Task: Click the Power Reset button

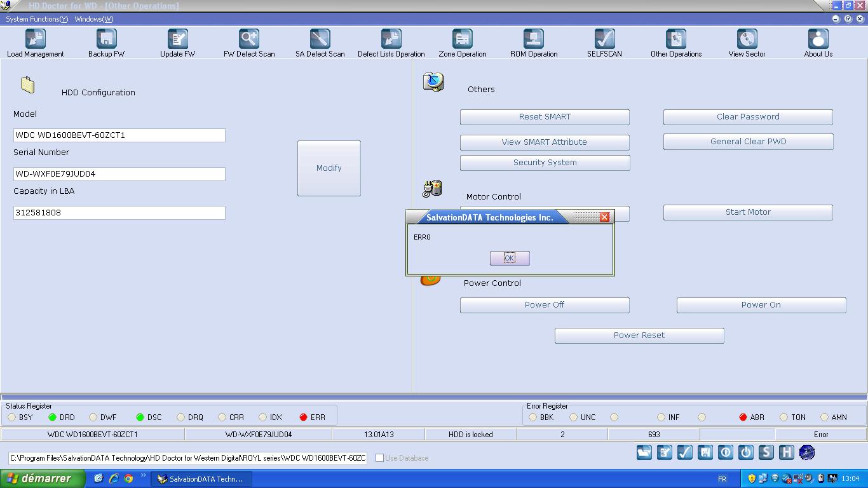Action: 639,335
